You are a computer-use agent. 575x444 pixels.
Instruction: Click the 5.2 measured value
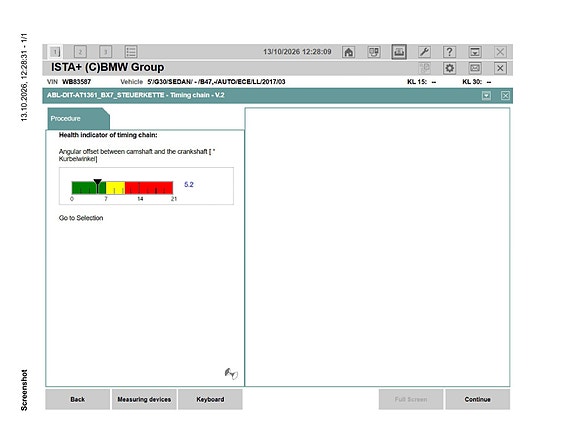(x=188, y=184)
